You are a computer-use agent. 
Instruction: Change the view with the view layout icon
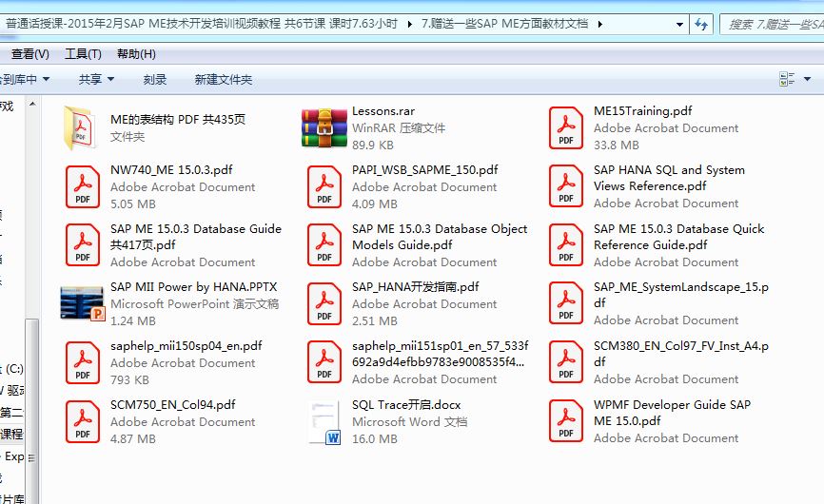(787, 79)
